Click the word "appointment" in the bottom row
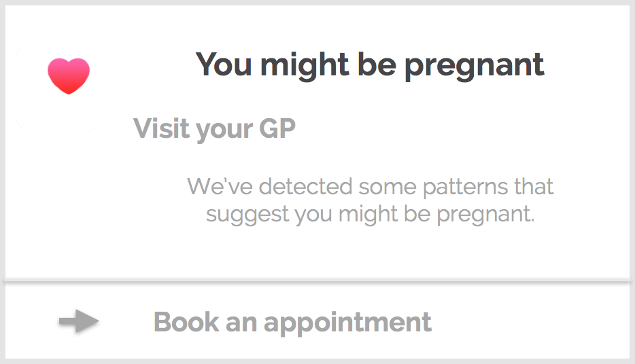This screenshot has width=635, height=364. [x=347, y=323]
